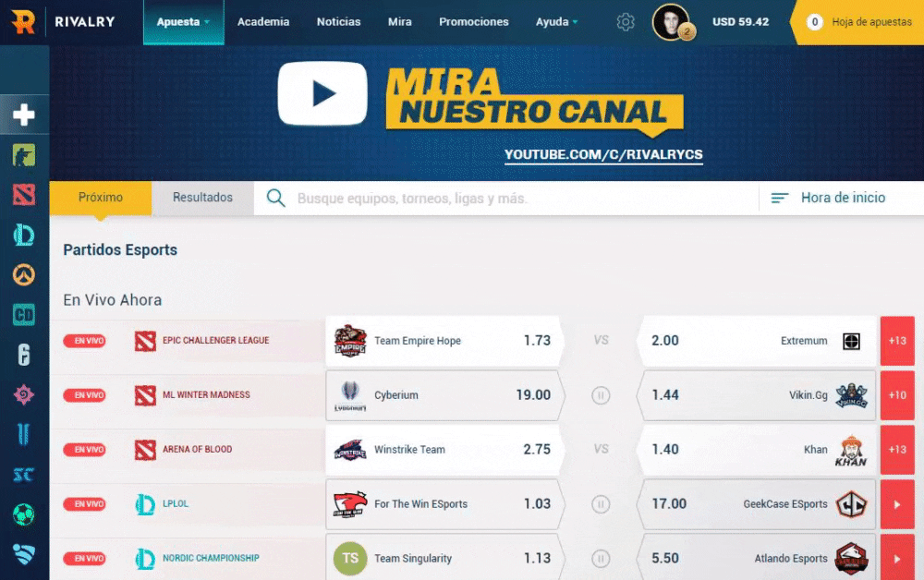Screen dimensions: 924x580
Task: Expand +13 markets for Winstrike match
Action: (x=897, y=450)
